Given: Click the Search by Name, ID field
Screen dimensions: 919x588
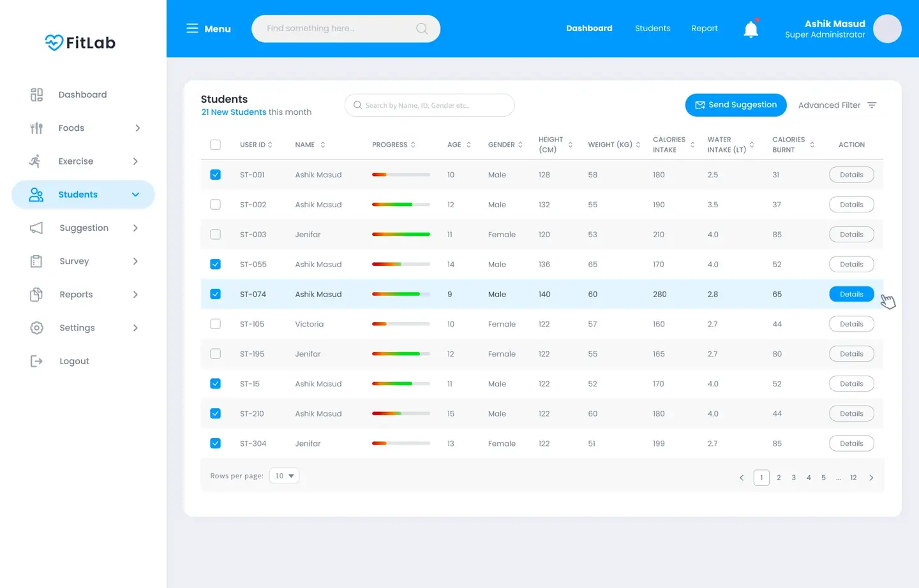Looking at the screenshot, I should tap(430, 105).
